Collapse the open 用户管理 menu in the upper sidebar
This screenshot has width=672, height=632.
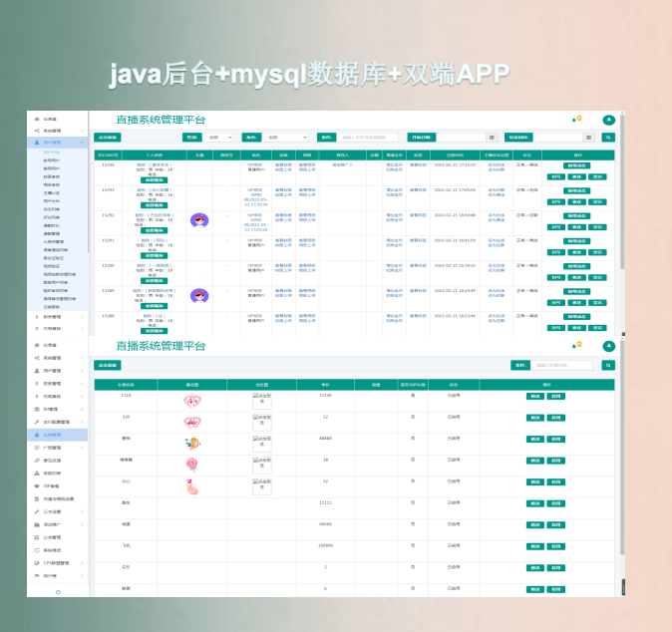point(58,143)
